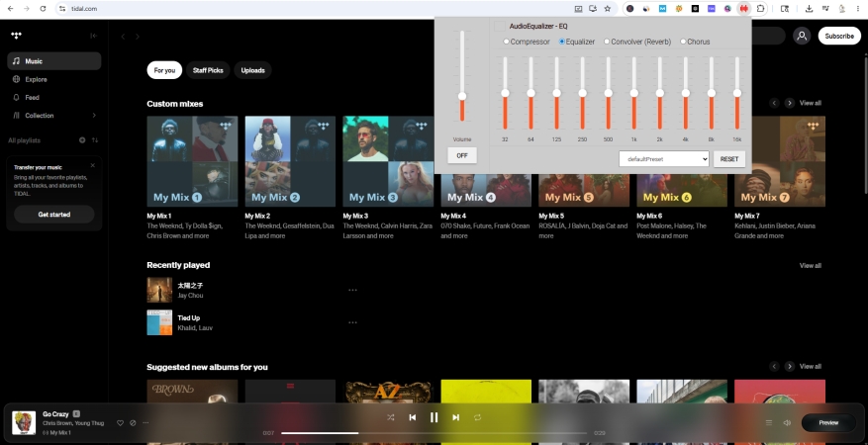This screenshot has height=445, width=868.
Task: Click the tidal.com address bar
Action: (x=316, y=9)
